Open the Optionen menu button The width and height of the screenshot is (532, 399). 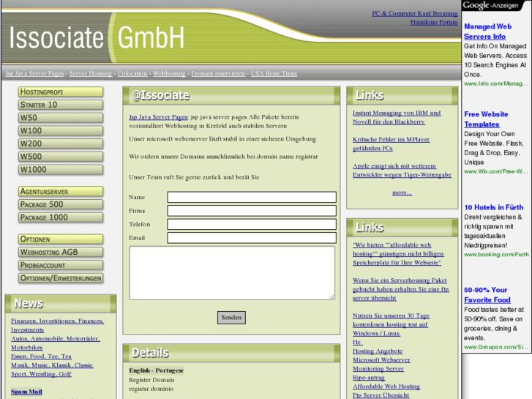(61, 239)
